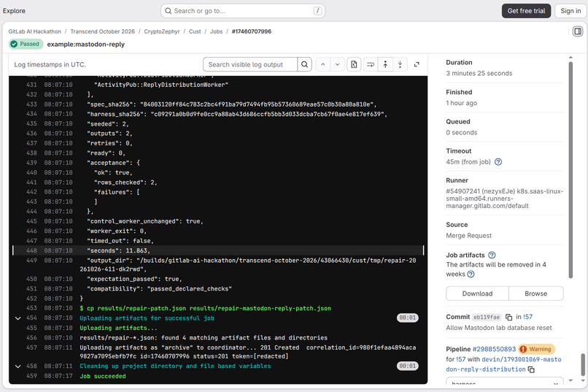The width and height of the screenshot is (588, 392).
Task: Show the job log fullscreen
Action: point(417,64)
